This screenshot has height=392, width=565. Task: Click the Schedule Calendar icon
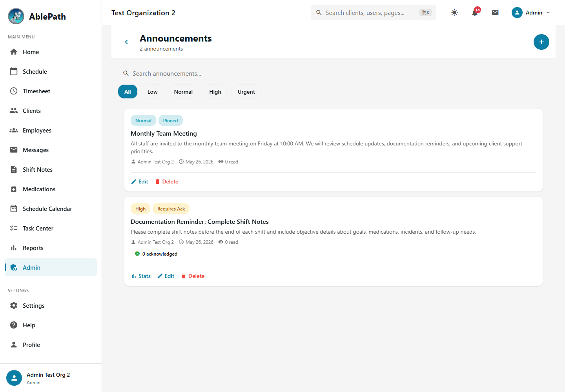14,209
